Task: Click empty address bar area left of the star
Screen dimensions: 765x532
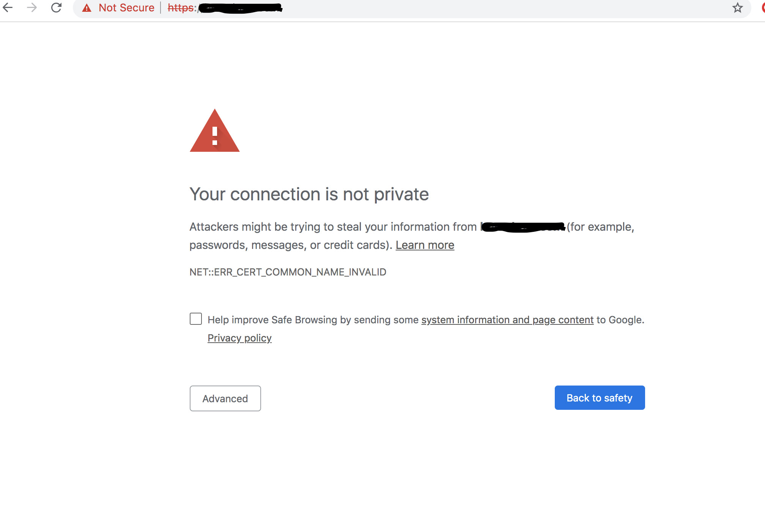Action: pyautogui.click(x=493, y=8)
